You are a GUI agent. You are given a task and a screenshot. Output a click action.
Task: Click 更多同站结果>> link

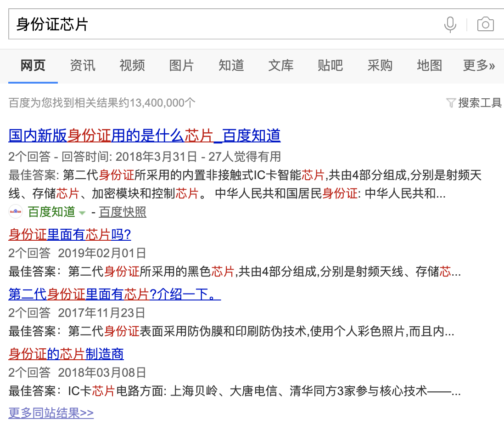pyautogui.click(x=51, y=413)
